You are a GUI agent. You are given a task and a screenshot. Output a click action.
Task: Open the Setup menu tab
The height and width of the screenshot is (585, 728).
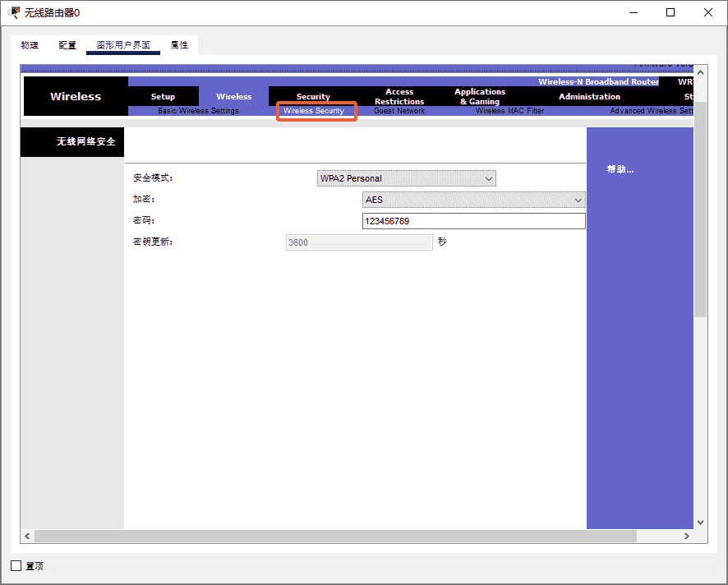(x=163, y=97)
